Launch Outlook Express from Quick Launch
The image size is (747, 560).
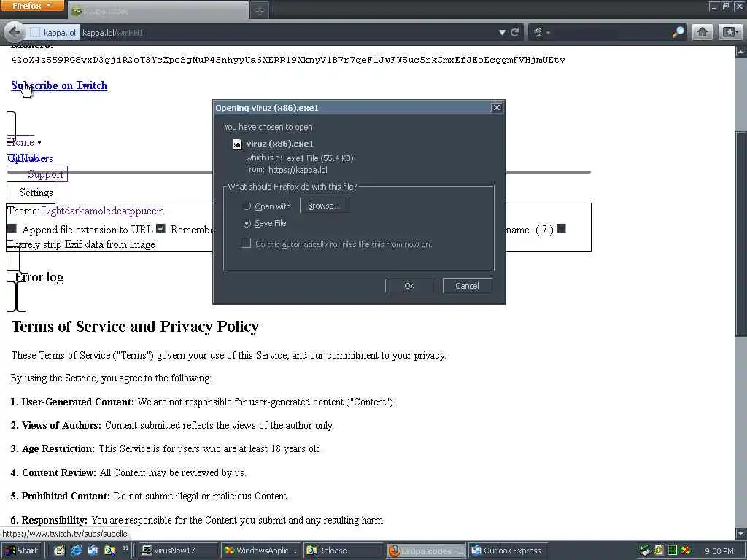(x=93, y=551)
